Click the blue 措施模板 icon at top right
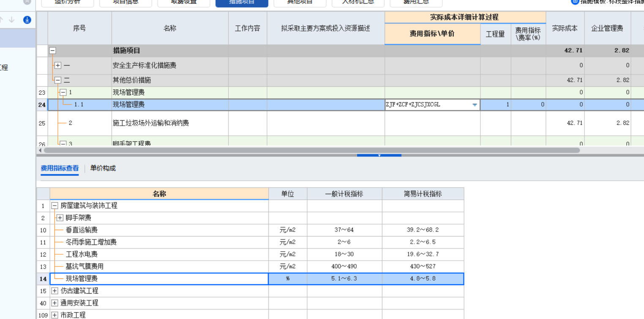This screenshot has height=319, width=644. (575, 2)
